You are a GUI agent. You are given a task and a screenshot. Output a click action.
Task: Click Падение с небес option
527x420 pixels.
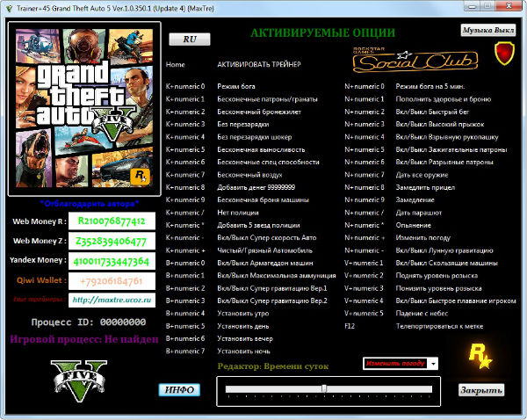pos(422,314)
